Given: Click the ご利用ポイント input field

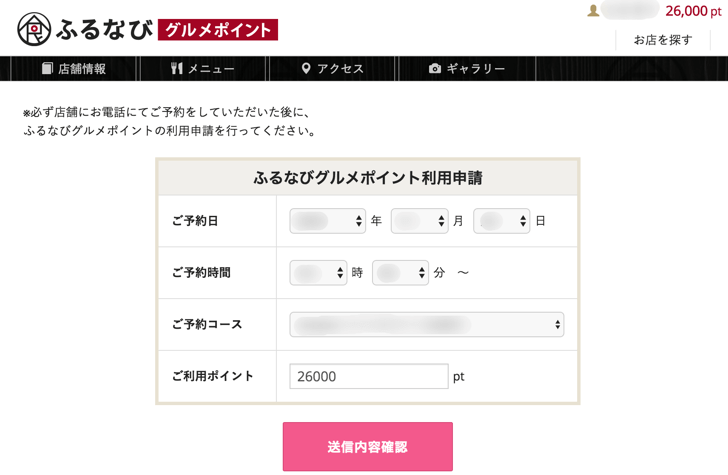Looking at the screenshot, I should pos(369,376).
